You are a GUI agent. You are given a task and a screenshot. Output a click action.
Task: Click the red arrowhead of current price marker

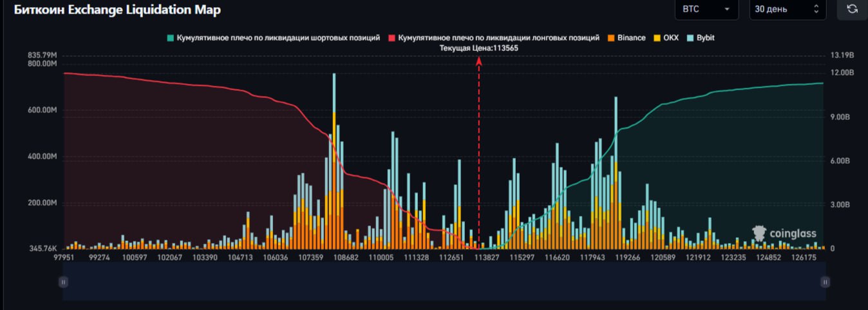point(478,60)
